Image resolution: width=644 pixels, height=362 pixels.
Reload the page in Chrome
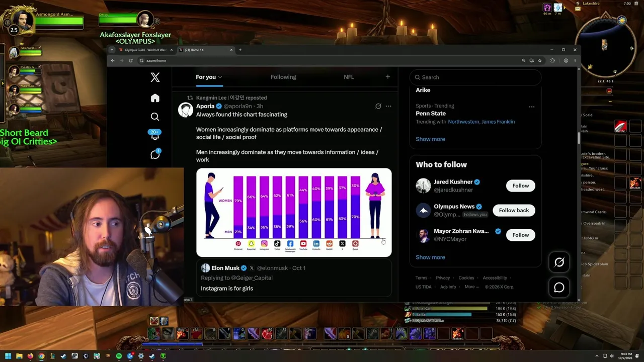click(131, 60)
